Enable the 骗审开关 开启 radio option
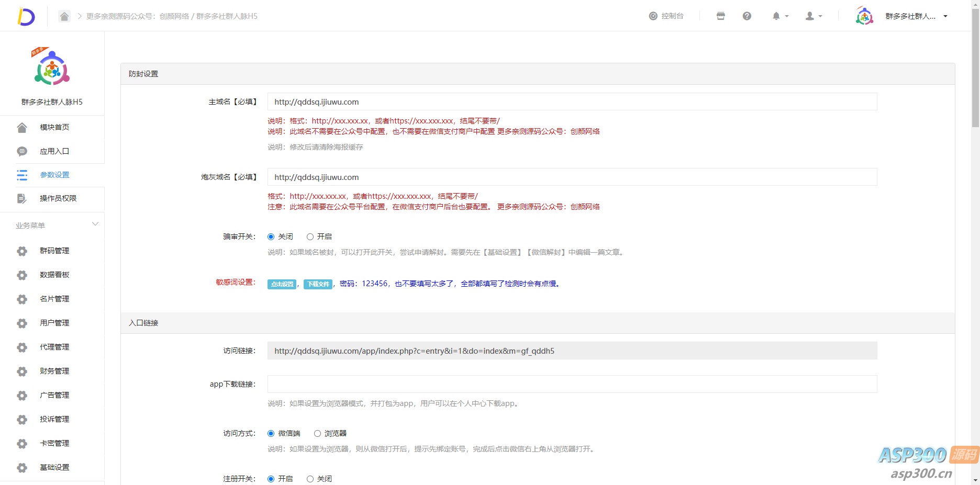The width and height of the screenshot is (980, 485). (x=310, y=237)
